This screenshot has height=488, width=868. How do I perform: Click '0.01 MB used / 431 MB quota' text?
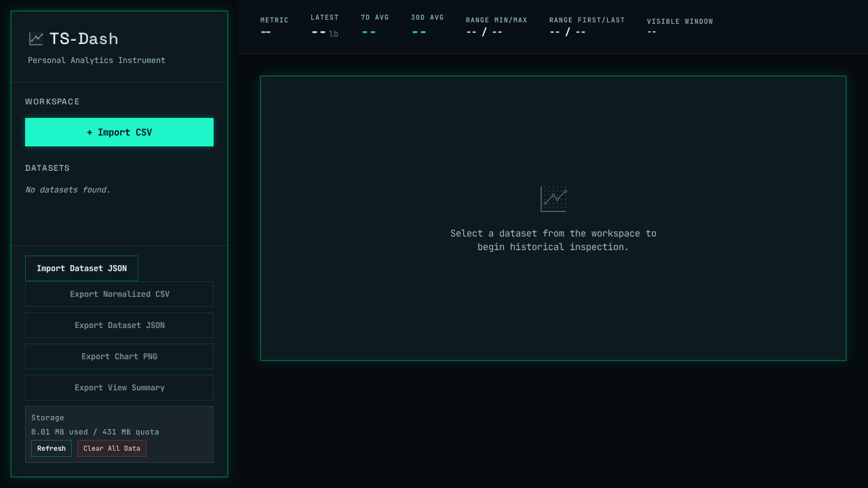[x=95, y=432]
